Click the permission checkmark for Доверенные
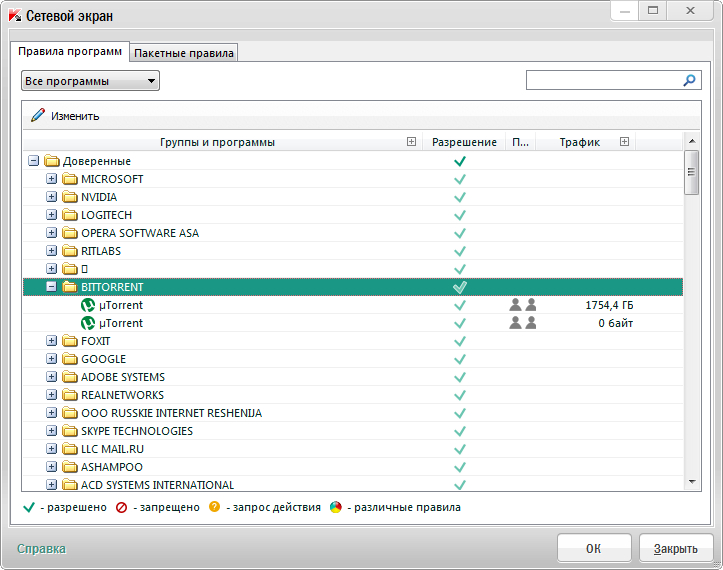 (460, 161)
